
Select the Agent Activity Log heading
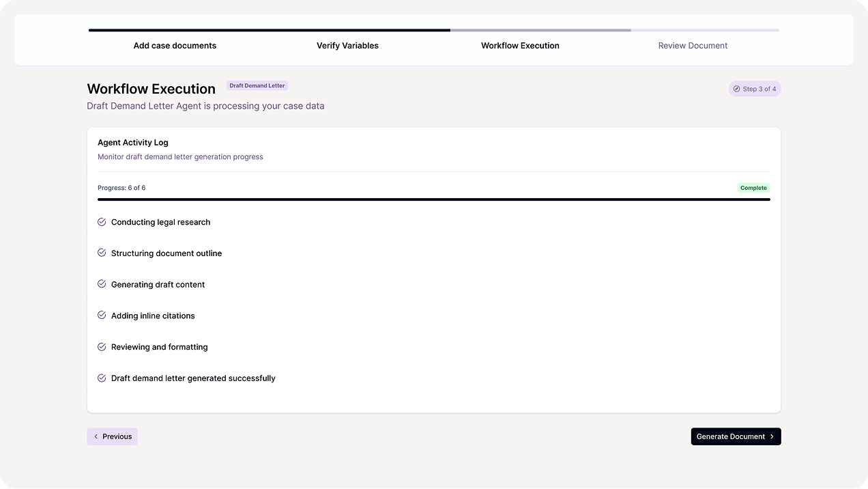[133, 143]
